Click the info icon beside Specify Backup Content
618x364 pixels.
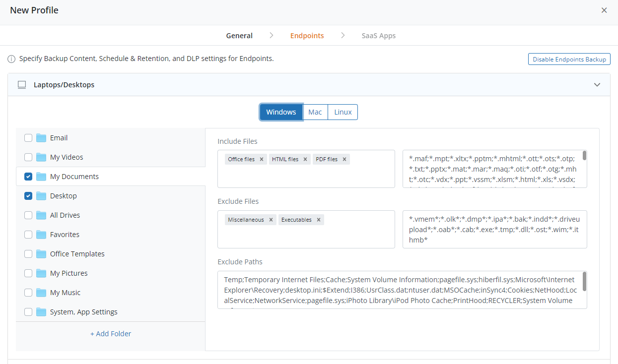coord(11,59)
